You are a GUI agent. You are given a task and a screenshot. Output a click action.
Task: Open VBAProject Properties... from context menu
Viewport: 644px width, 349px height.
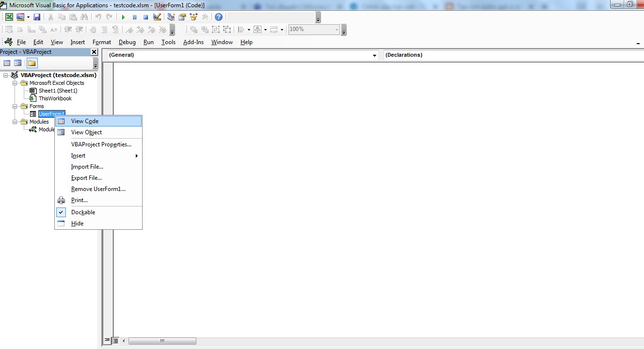(x=98, y=144)
